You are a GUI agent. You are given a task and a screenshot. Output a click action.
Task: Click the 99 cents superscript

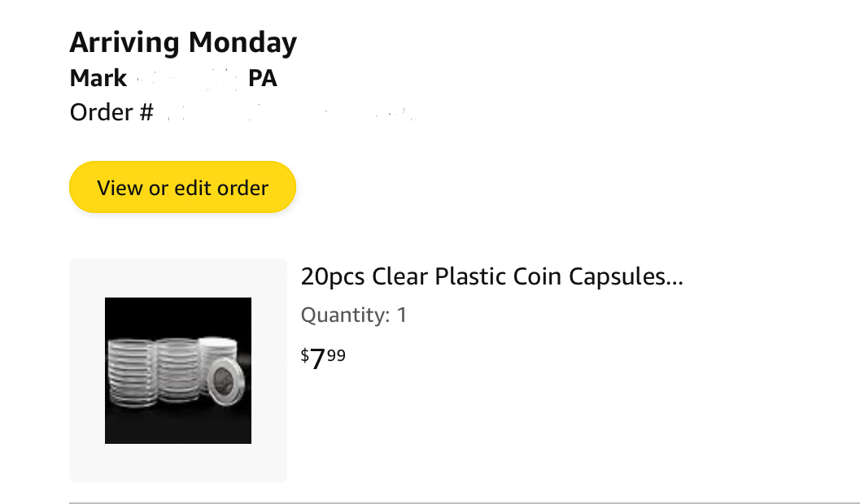(337, 354)
